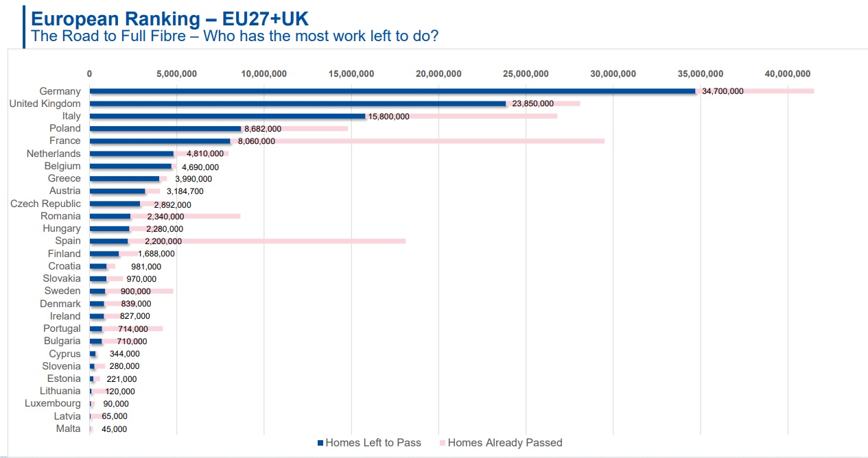Click the blue bar for Italy
This screenshot has height=458, width=868.
(226, 116)
